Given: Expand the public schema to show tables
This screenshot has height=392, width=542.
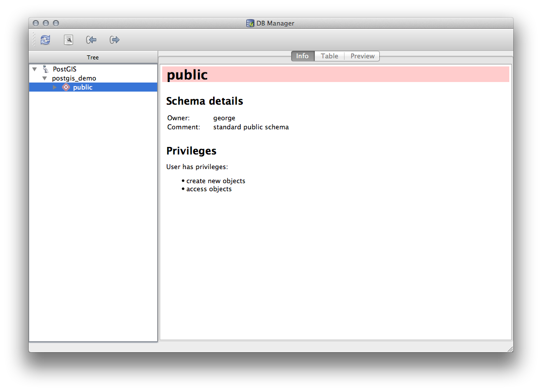Looking at the screenshot, I should pos(55,87).
